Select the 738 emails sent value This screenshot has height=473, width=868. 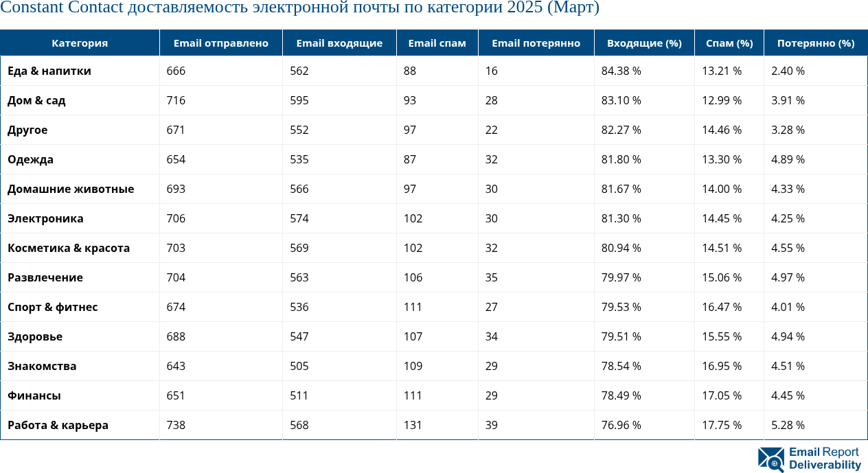pyautogui.click(x=176, y=425)
